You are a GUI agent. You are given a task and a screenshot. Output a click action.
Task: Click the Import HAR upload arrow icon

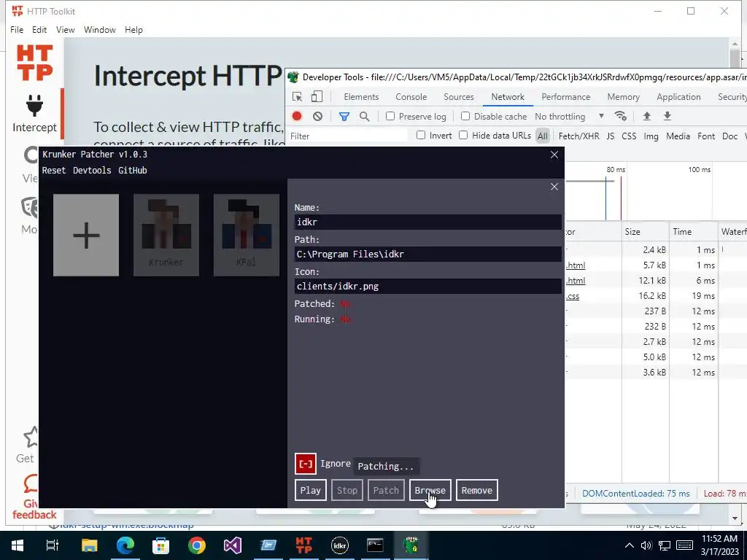646,116
